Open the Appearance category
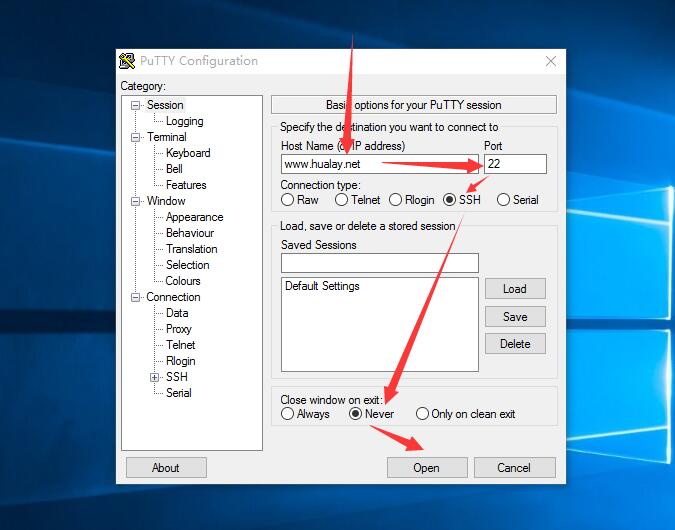Viewport: 675px width, 530px height. 195,217
